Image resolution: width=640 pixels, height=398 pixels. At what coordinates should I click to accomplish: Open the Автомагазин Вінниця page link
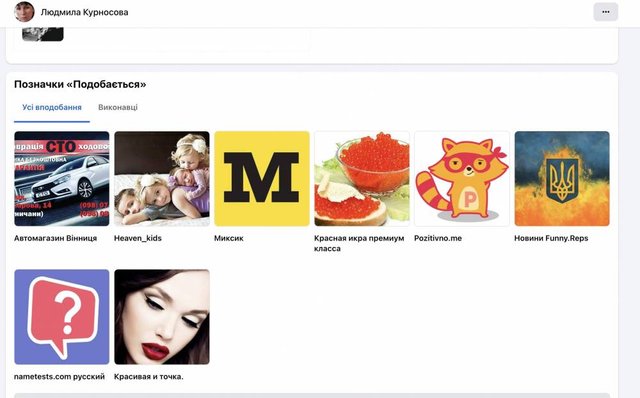pyautogui.click(x=56, y=238)
